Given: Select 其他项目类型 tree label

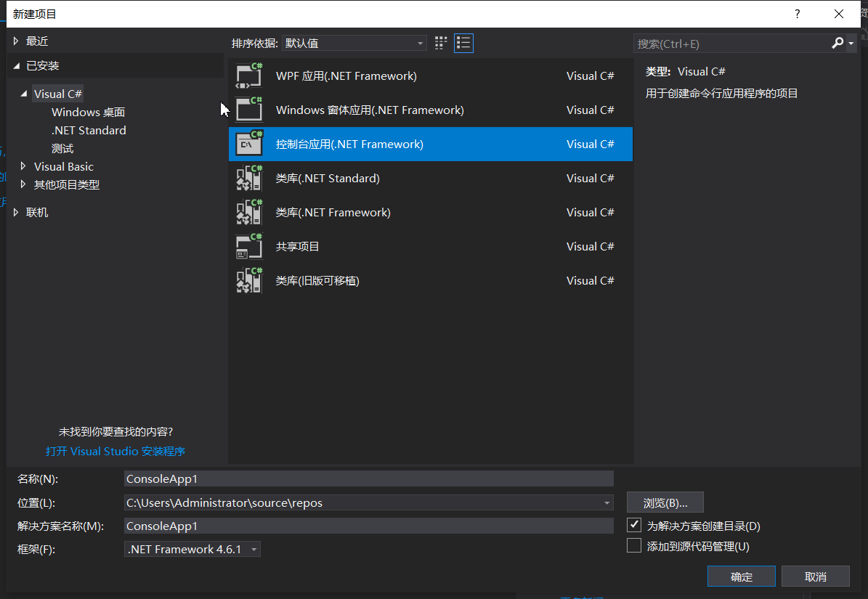Looking at the screenshot, I should click(x=66, y=184).
